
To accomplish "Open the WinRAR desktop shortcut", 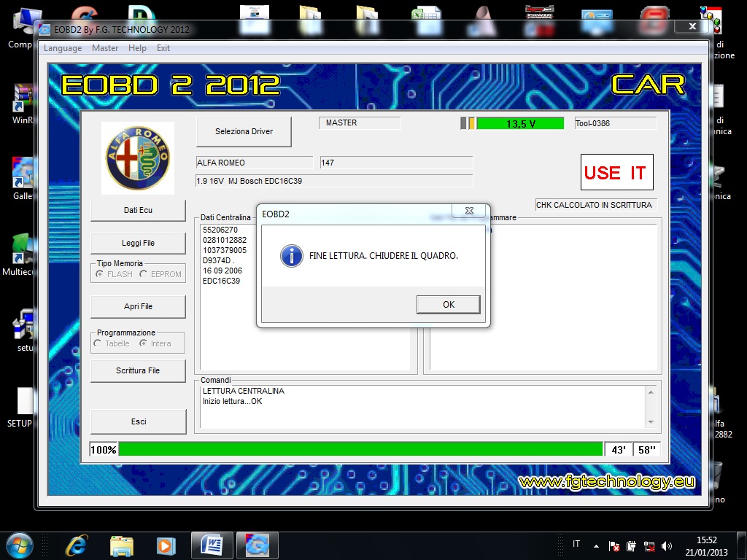I will (x=23, y=105).
